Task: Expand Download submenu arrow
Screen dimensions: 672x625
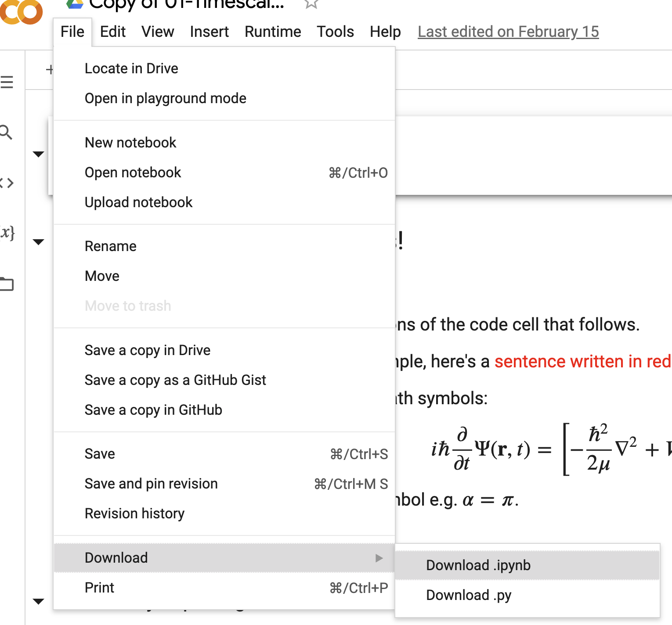Action: tap(379, 558)
